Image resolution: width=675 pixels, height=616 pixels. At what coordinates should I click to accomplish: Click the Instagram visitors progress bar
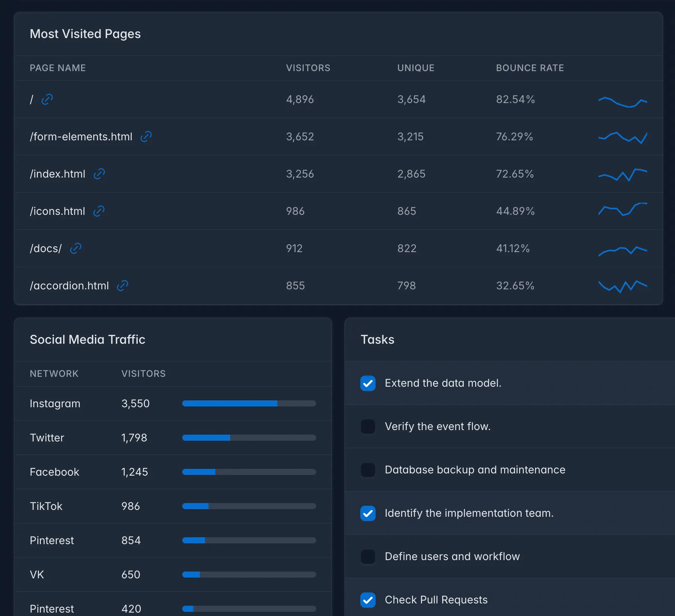(x=249, y=403)
